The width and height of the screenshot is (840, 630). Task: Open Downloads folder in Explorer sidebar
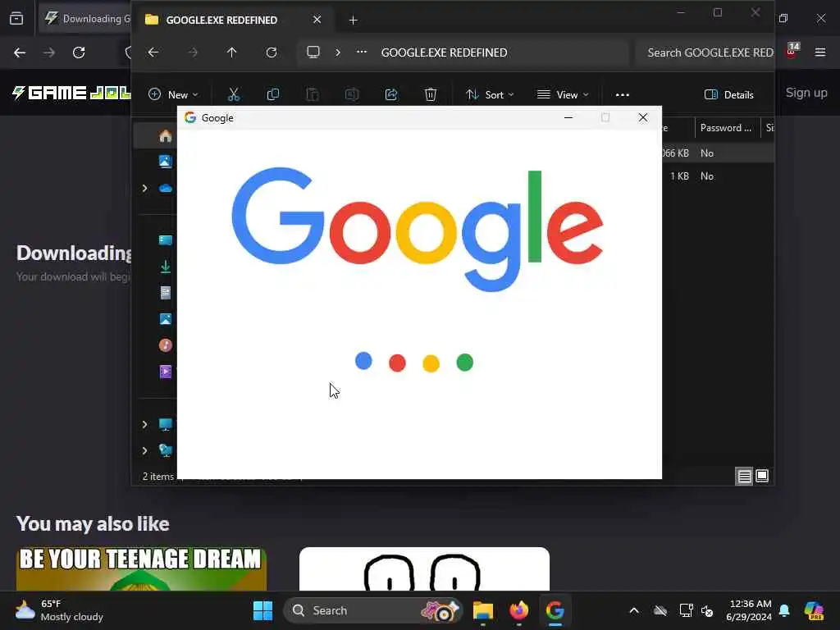(165, 267)
